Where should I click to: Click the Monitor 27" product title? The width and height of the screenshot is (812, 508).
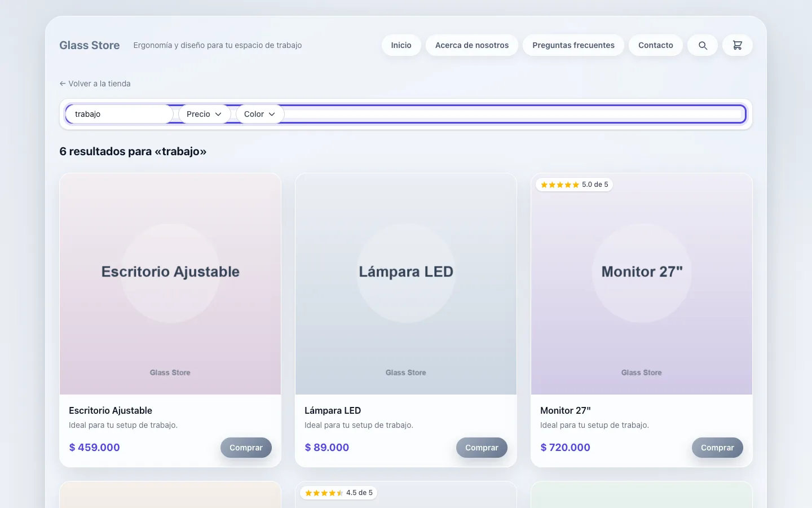[566, 410]
